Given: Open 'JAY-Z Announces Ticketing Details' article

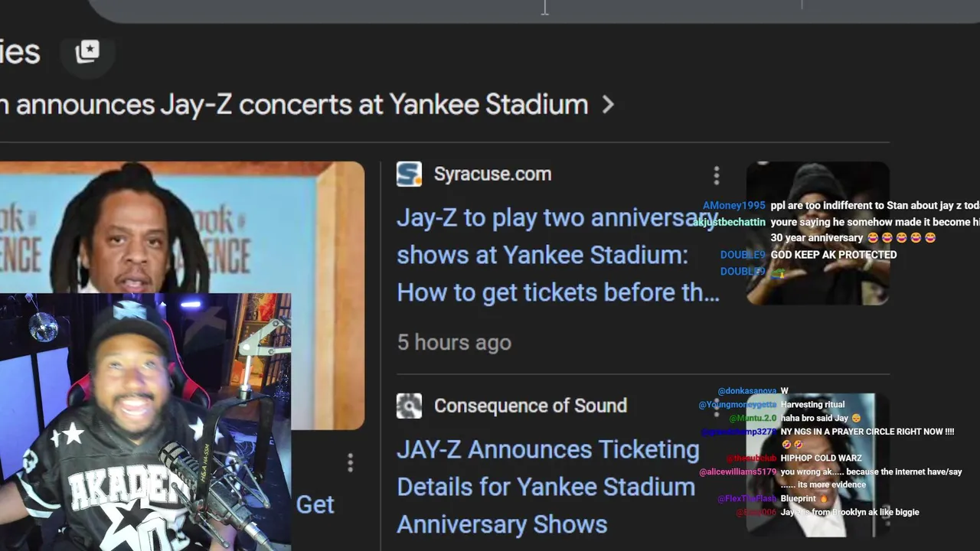Looking at the screenshot, I should pos(547,487).
